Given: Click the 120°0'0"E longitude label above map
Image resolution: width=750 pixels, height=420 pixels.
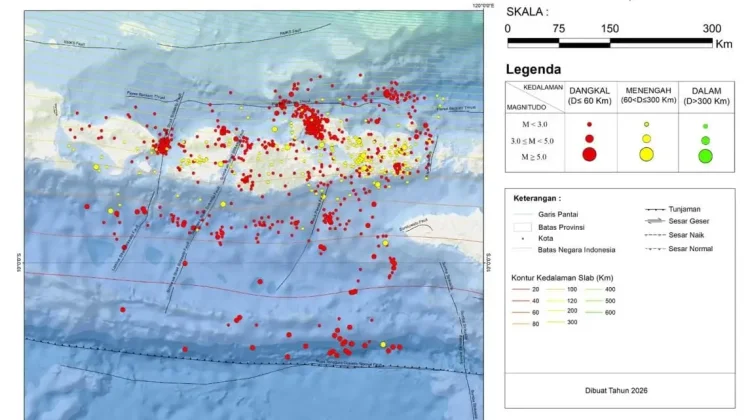Looking at the screenshot, I should coord(483,6).
